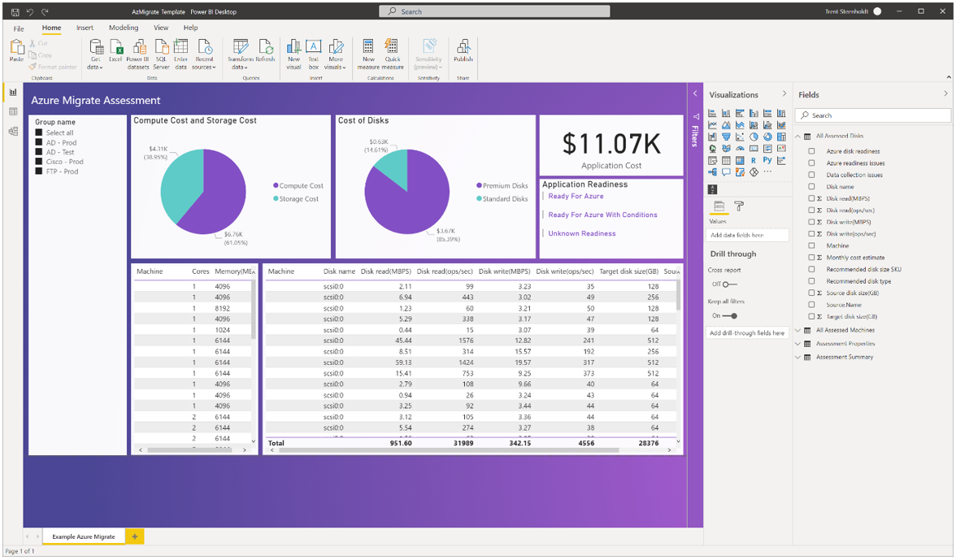
Task: Check the Select all slicer box
Action: tap(39, 132)
